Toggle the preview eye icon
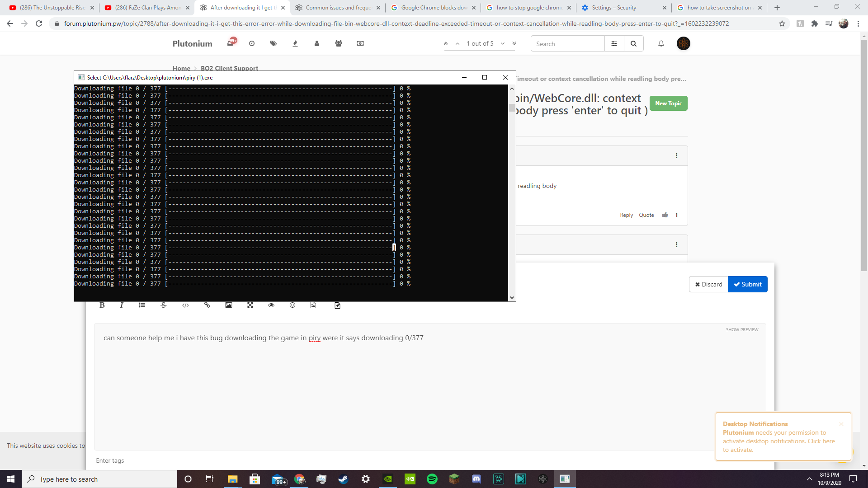Screen dimensions: 868x488 (271, 305)
